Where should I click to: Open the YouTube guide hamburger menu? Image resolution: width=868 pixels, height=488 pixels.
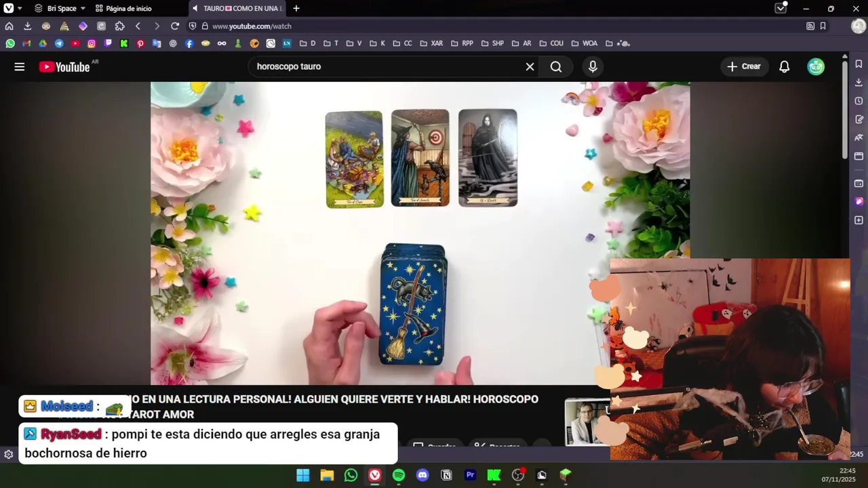pyautogui.click(x=20, y=66)
